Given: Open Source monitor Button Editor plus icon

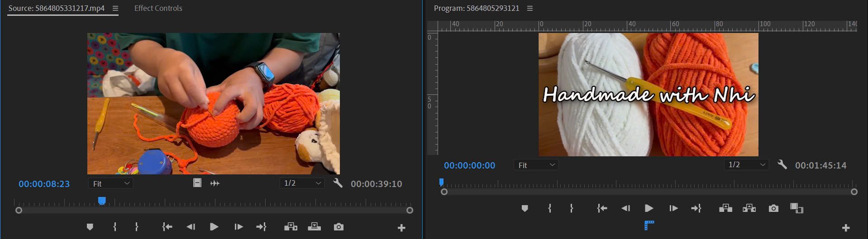Looking at the screenshot, I should (401, 228).
